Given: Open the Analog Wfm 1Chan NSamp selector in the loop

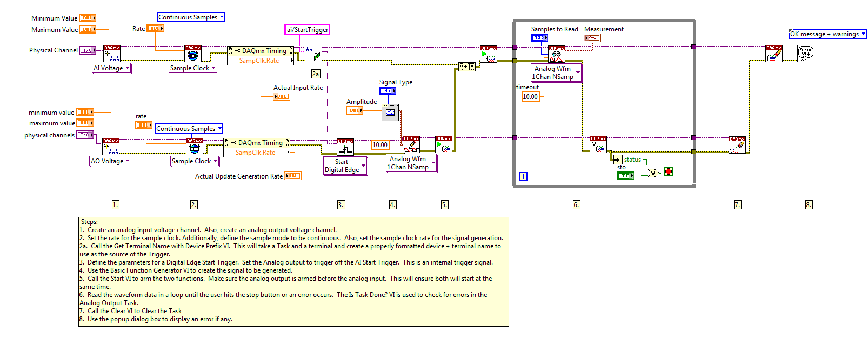Looking at the screenshot, I should [x=556, y=73].
